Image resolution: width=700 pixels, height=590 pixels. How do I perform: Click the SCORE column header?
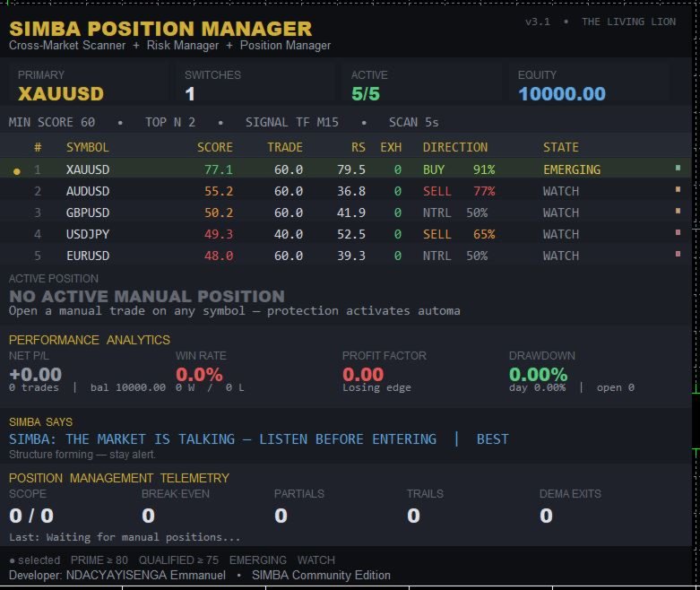click(215, 147)
